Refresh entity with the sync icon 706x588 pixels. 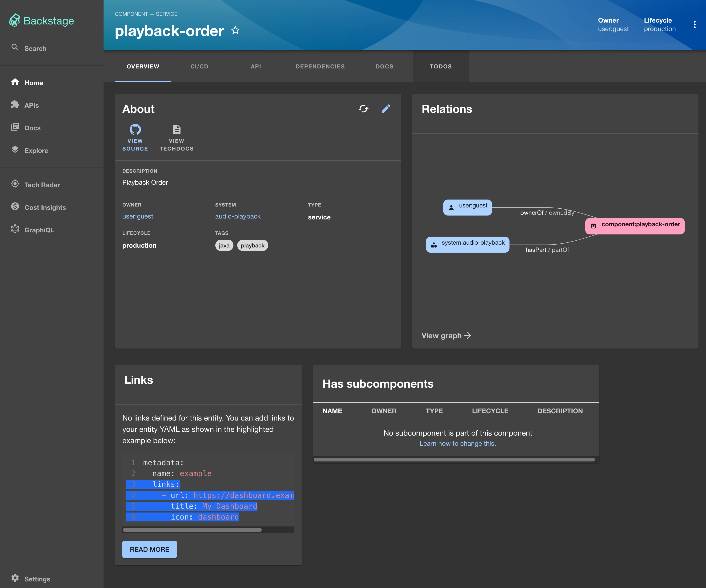point(363,109)
